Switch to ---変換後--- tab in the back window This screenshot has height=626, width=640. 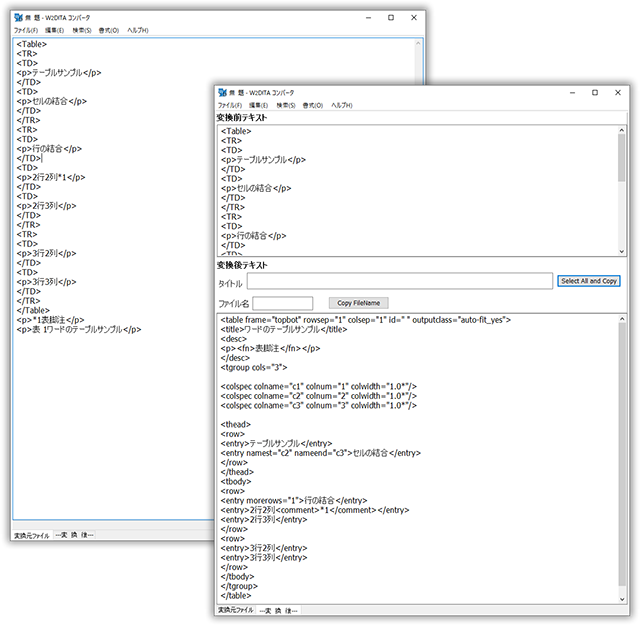pos(75,535)
